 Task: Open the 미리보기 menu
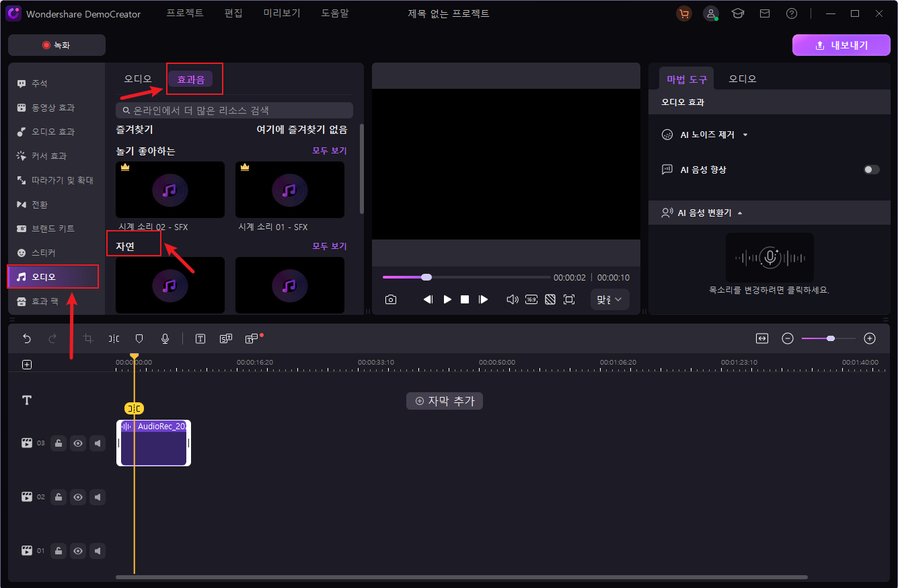[282, 13]
